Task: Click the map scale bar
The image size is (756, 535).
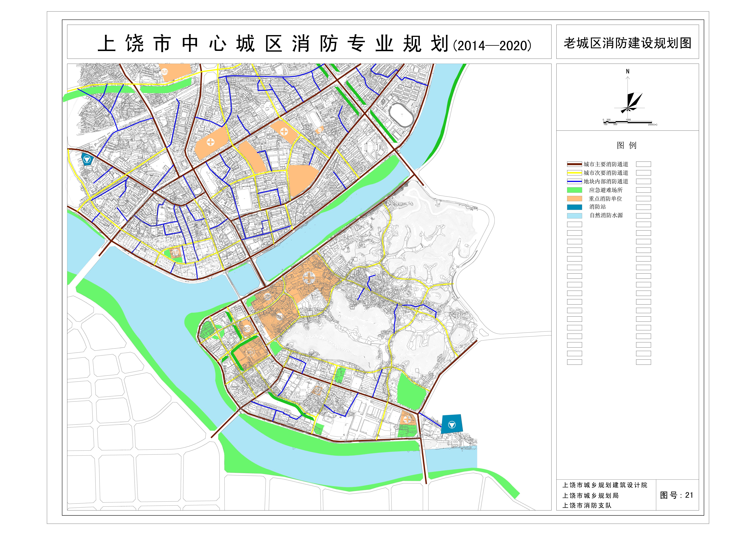Action: click(628, 122)
